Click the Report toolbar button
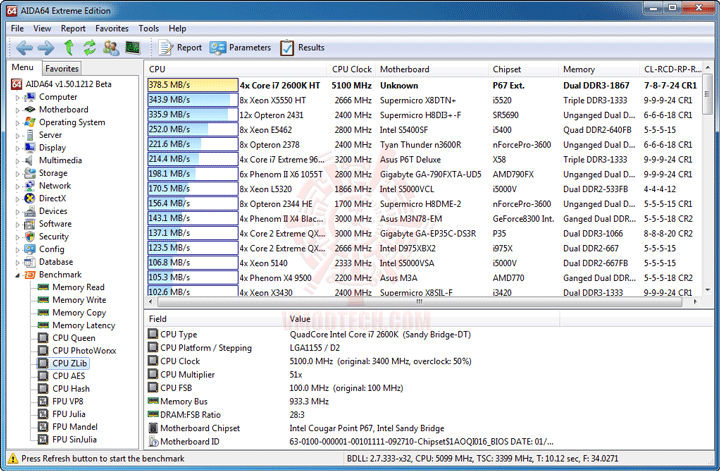This screenshot has height=471, width=720. 180,47
